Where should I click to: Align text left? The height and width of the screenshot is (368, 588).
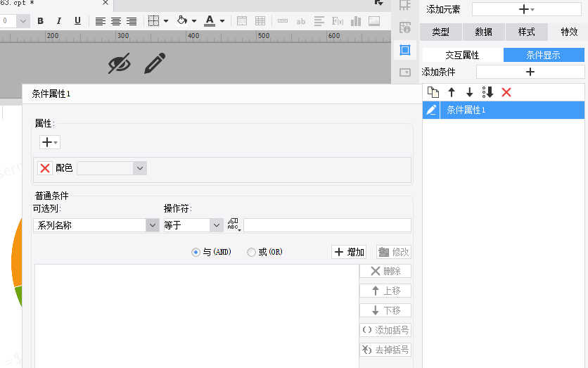tap(100, 21)
